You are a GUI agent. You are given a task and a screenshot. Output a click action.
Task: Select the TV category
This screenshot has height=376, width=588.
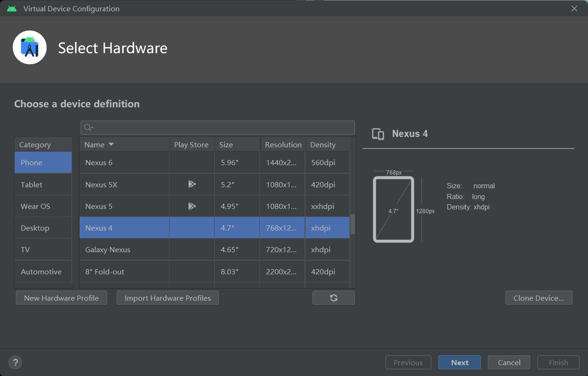25,249
